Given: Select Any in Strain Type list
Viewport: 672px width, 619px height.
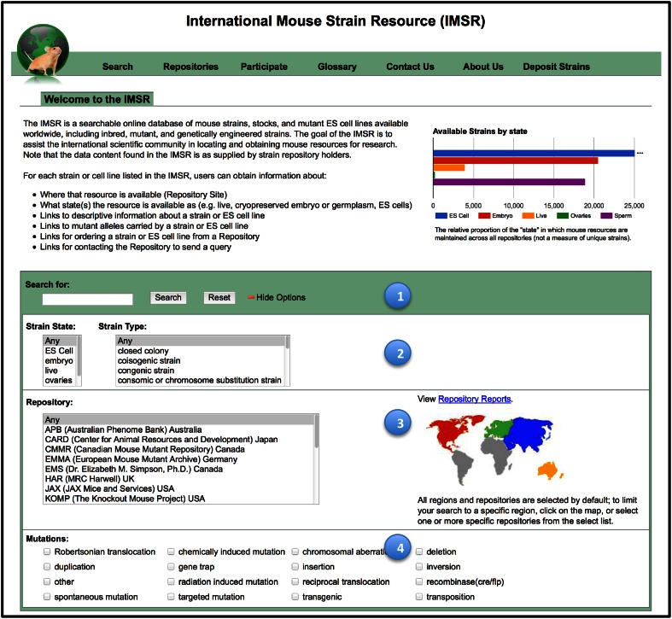Looking at the screenshot, I should pyautogui.click(x=200, y=341).
